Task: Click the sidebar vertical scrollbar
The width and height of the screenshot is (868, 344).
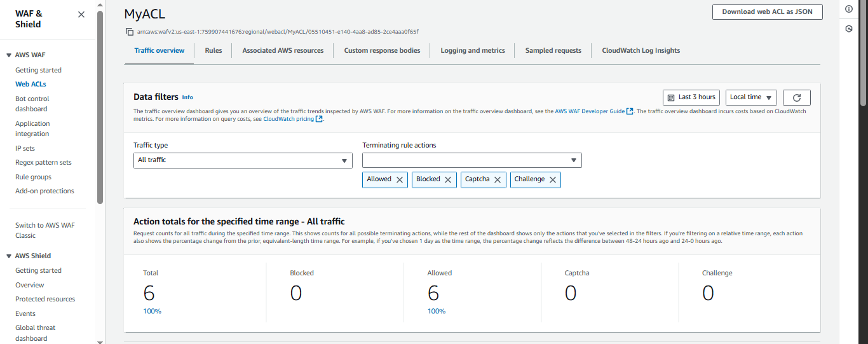Action: point(100,107)
